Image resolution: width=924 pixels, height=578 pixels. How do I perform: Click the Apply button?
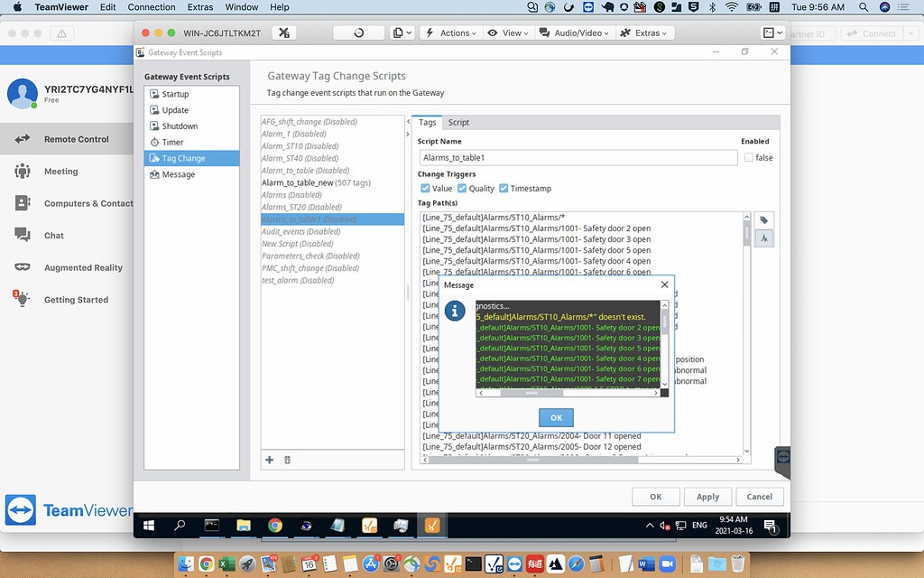point(707,496)
